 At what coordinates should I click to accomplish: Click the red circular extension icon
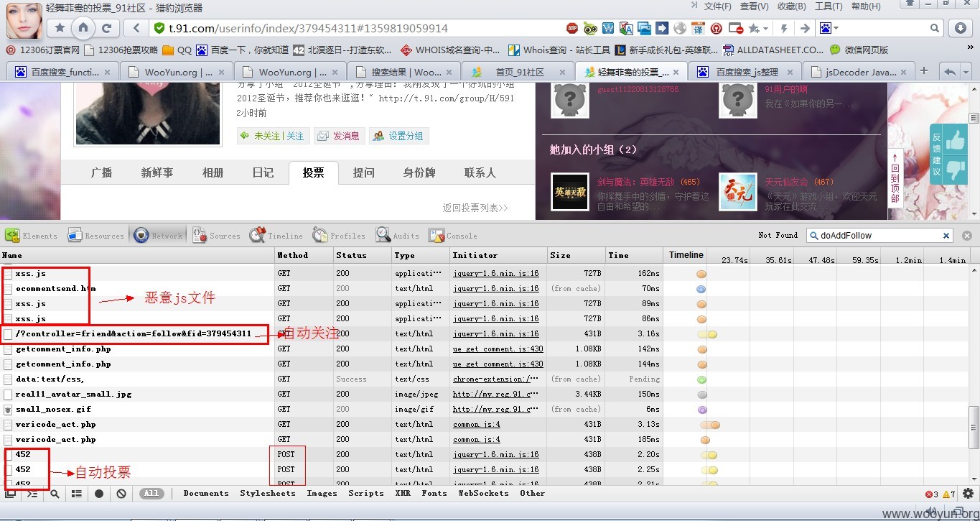coord(716,29)
